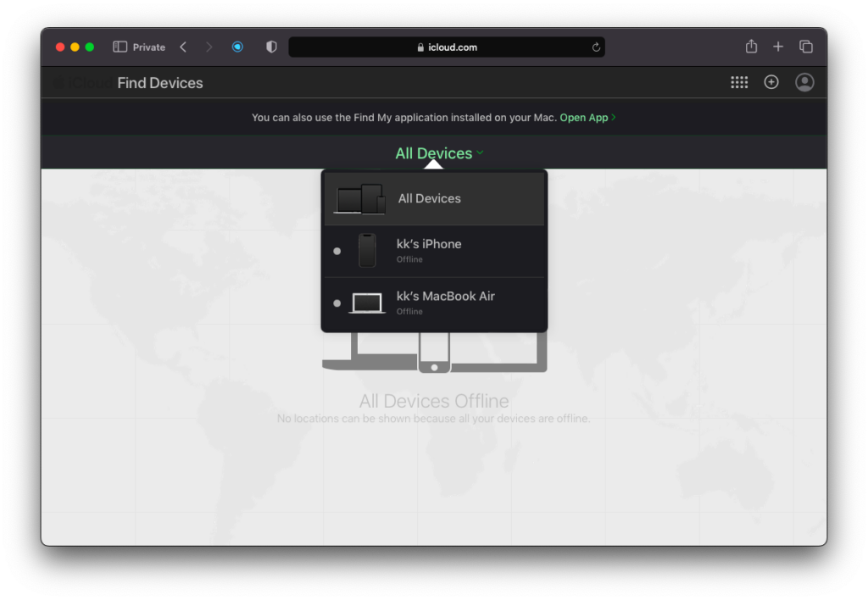Select kk's iPhone from devices list
The image size is (868, 600).
pos(434,252)
